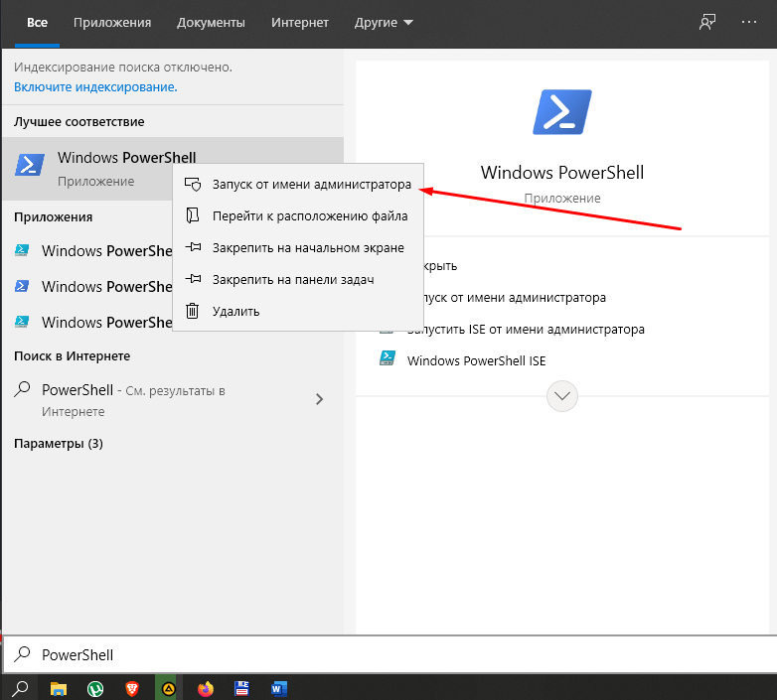This screenshot has width=777, height=700.
Task: Click the Приложения section heading in results
Action: click(x=53, y=217)
